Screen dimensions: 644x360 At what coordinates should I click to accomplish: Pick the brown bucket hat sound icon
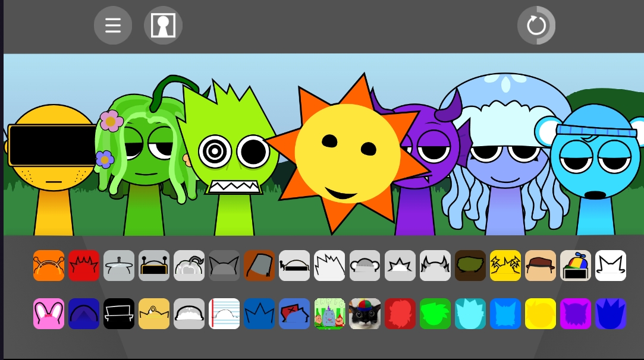point(259,266)
